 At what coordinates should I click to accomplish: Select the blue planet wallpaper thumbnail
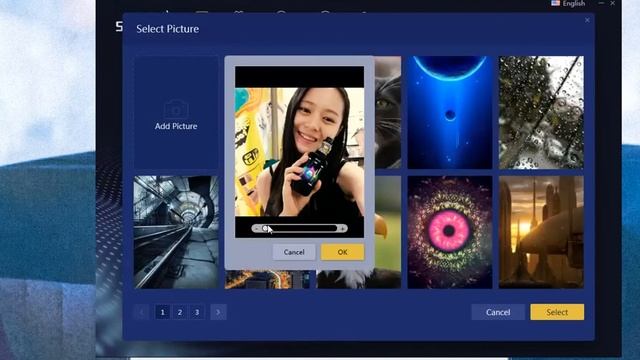pyautogui.click(x=450, y=113)
